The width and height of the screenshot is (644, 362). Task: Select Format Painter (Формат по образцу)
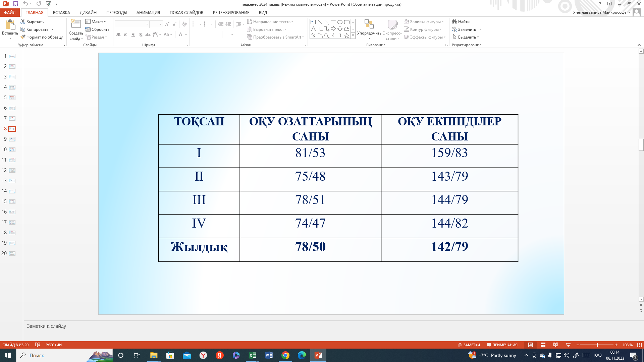click(x=42, y=37)
